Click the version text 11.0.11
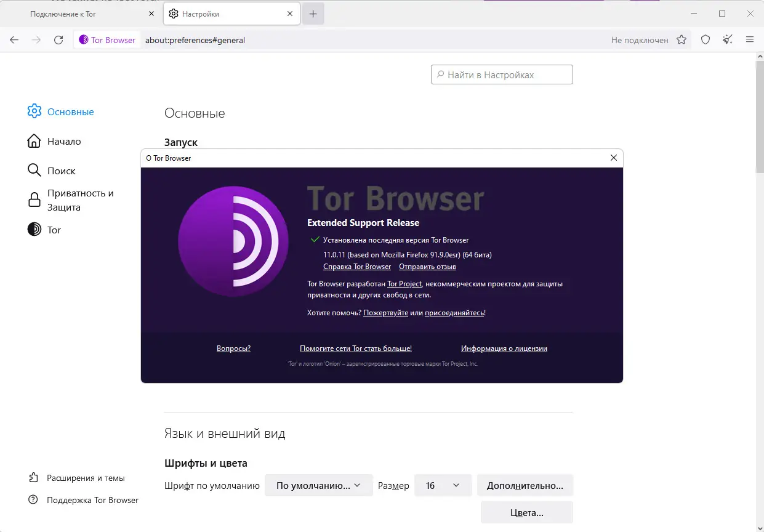 pos(408,254)
